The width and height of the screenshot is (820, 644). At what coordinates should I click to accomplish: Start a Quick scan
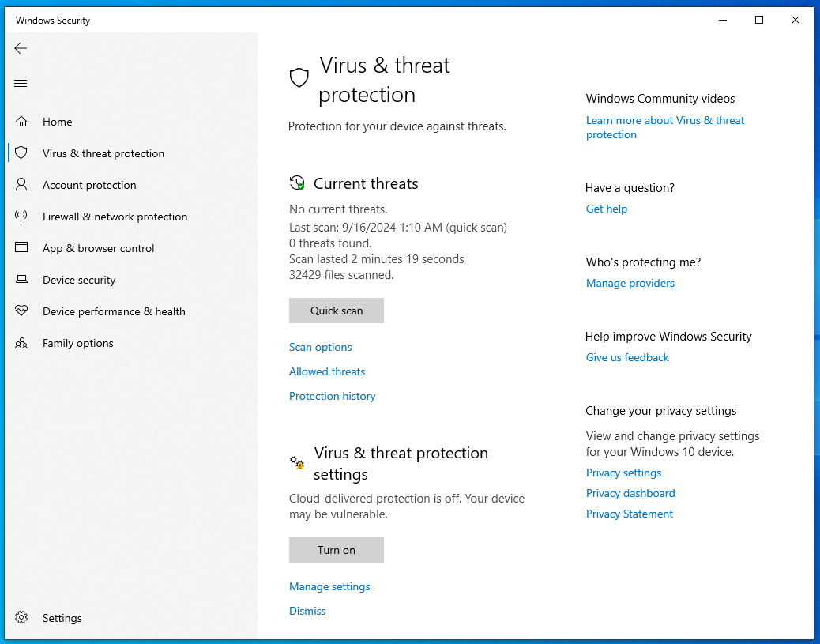337,311
